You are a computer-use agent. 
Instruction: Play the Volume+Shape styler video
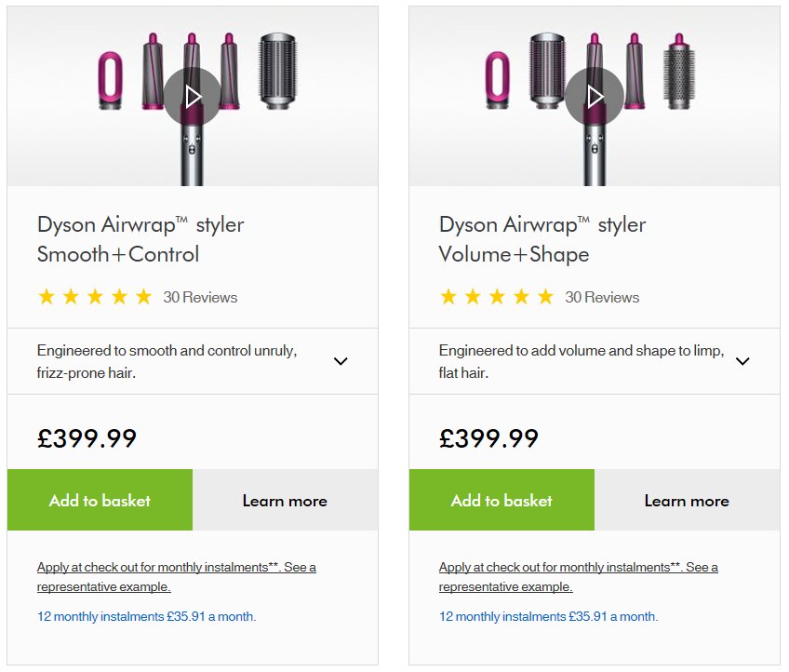click(x=594, y=97)
